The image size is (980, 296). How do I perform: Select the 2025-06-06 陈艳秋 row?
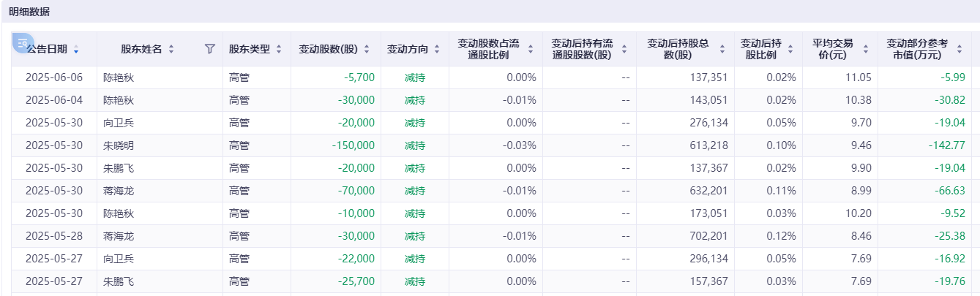pos(491,77)
